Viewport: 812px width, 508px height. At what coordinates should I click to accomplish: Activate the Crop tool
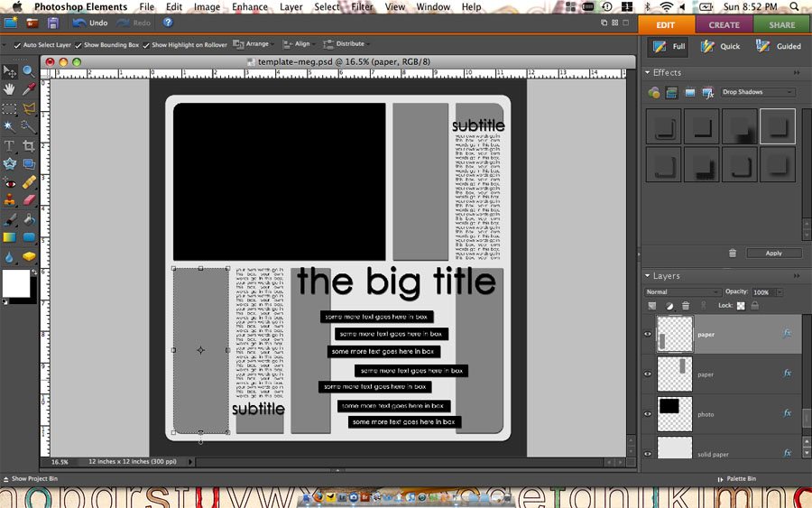(x=29, y=145)
